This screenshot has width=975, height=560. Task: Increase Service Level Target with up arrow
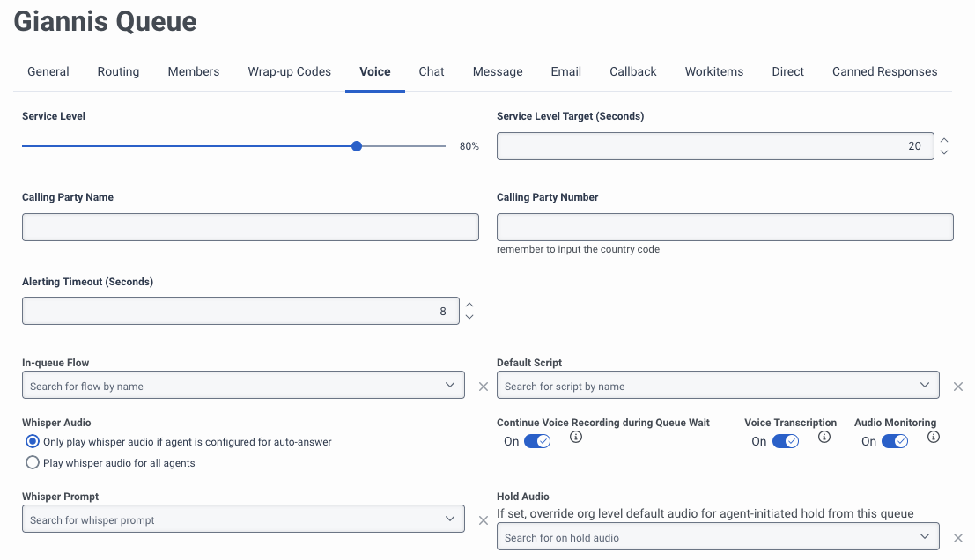944,140
